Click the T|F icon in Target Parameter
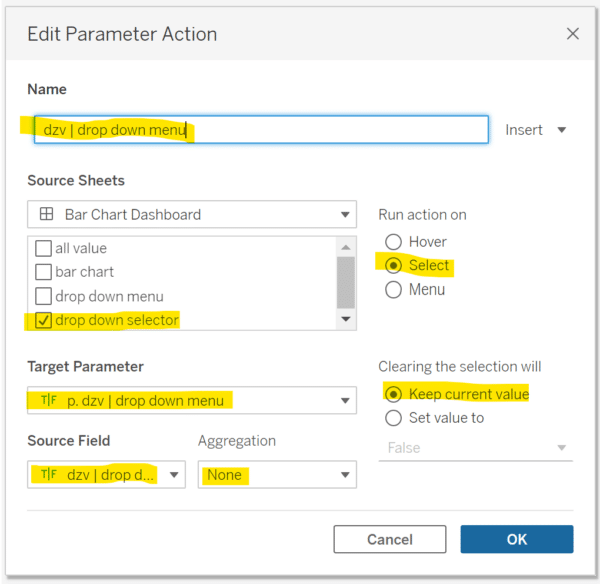 (47, 401)
